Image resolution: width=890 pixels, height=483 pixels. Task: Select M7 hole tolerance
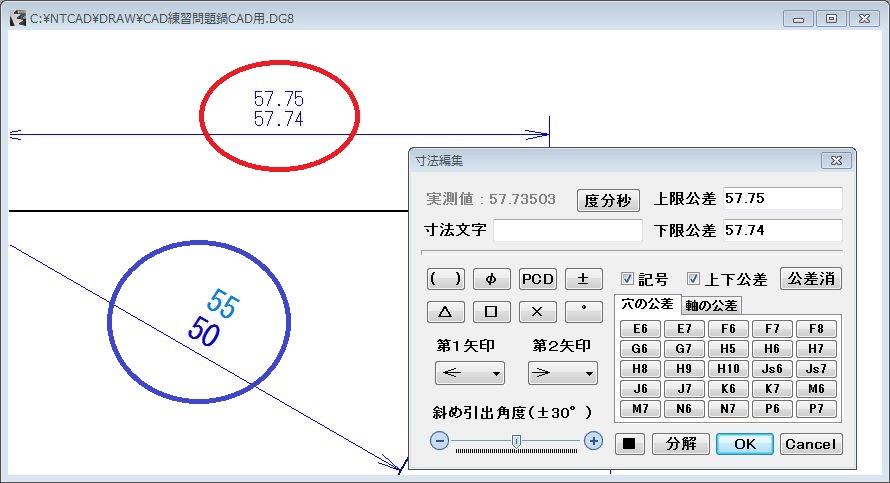(640, 409)
